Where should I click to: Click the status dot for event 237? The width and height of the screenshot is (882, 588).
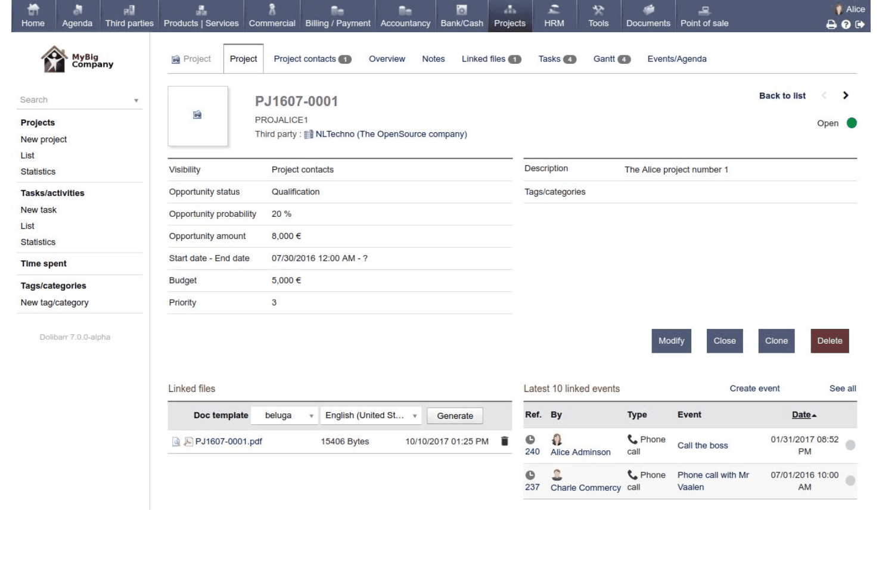click(x=850, y=480)
